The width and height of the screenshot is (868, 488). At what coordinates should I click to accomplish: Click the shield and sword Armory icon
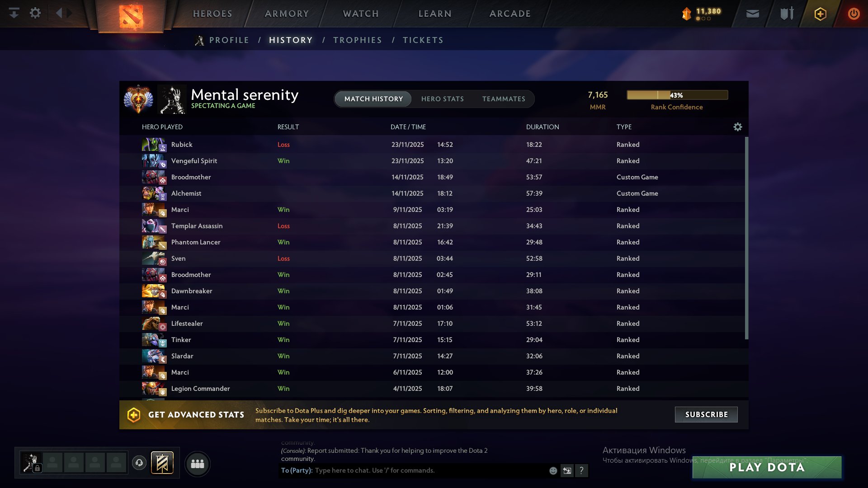coord(787,14)
